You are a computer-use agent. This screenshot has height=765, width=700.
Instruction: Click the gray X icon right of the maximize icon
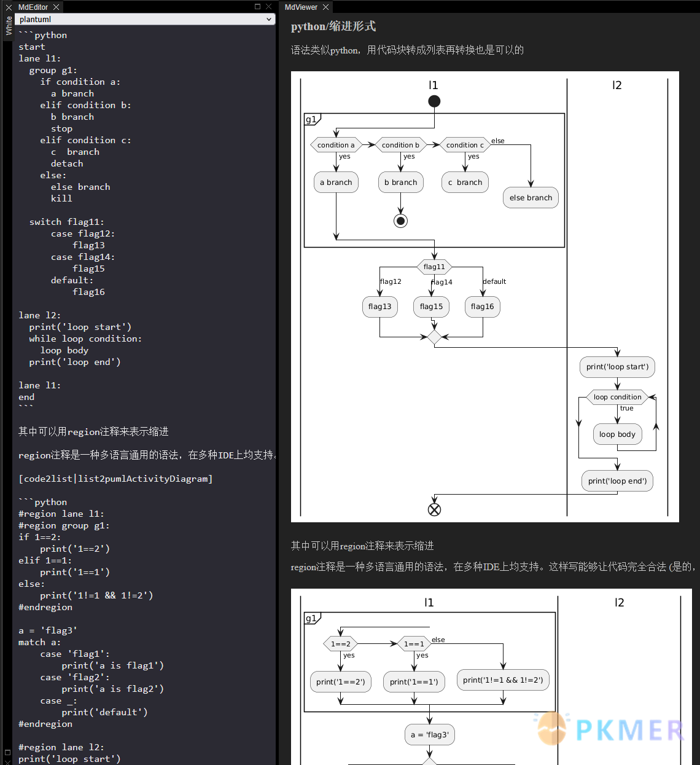[x=268, y=6]
